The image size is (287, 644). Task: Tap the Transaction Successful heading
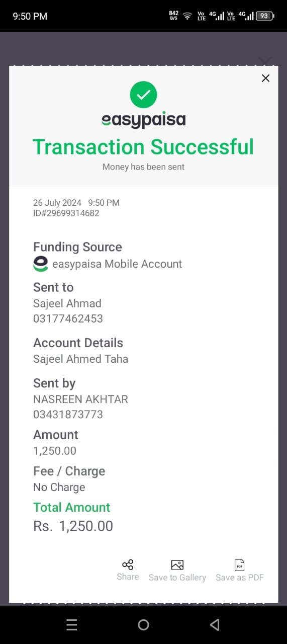pos(143,147)
